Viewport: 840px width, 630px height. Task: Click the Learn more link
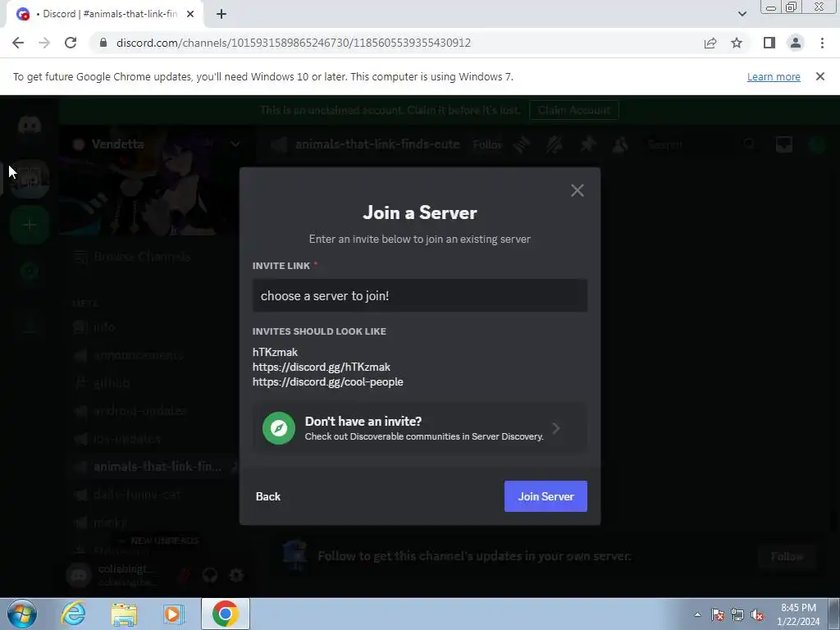tap(774, 76)
